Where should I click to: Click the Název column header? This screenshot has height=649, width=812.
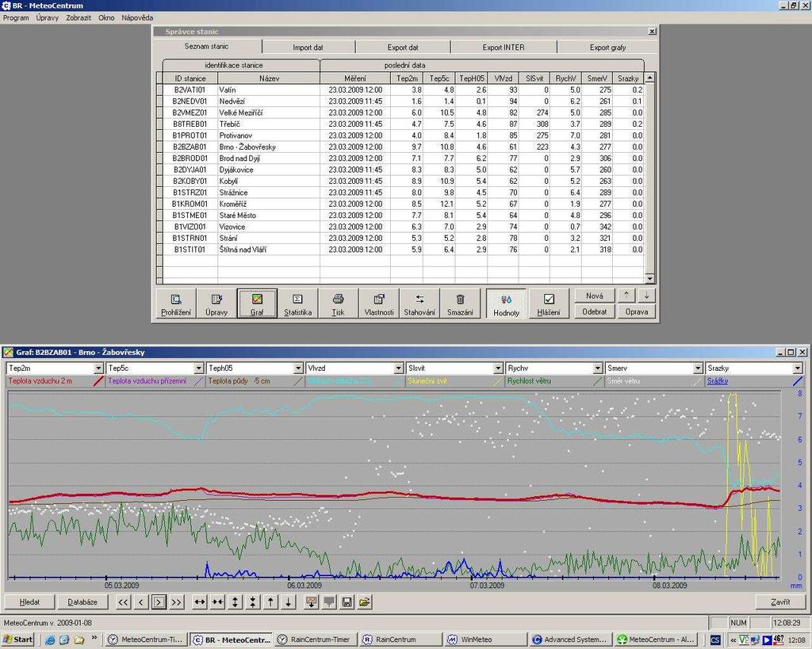(x=269, y=78)
